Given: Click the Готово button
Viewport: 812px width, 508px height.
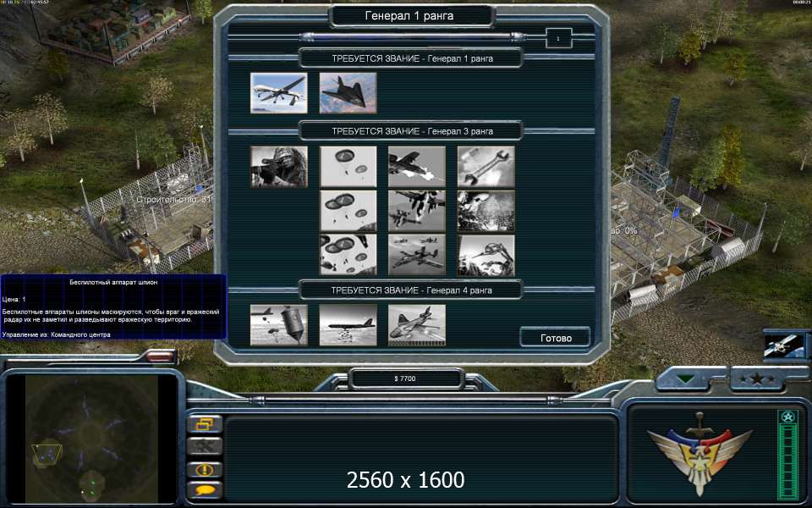Looking at the screenshot, I should pos(556,338).
